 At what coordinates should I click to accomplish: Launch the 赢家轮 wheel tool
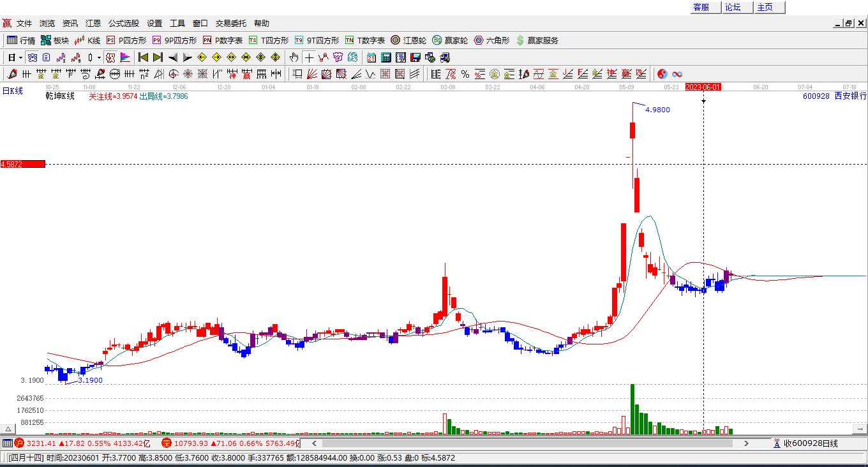coord(450,40)
